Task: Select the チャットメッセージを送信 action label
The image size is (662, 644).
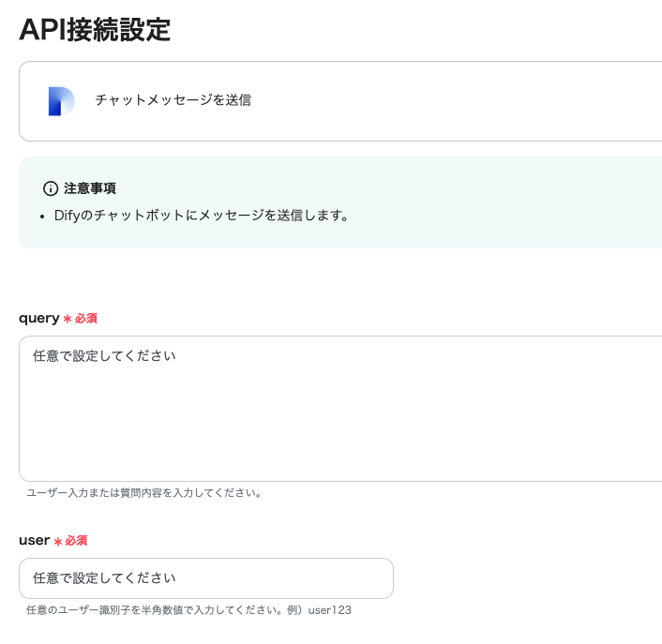Action: [x=173, y=99]
